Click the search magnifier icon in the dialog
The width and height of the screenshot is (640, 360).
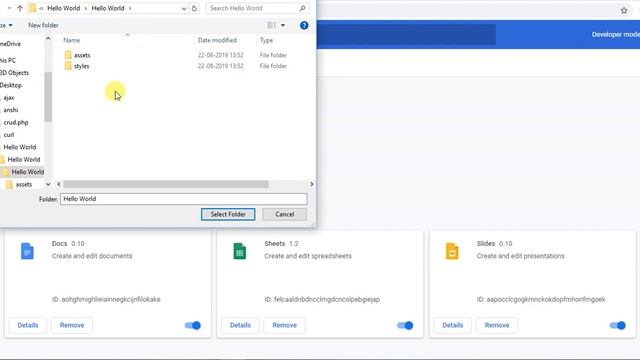pos(302,8)
